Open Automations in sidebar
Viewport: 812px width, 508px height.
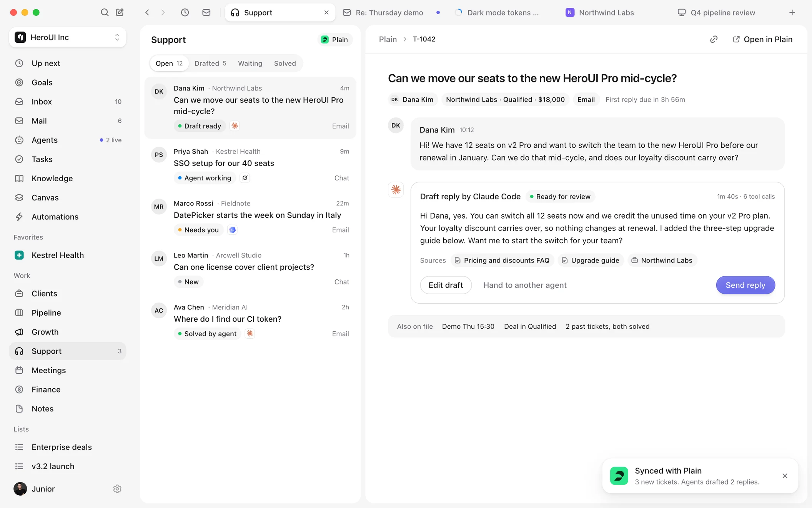(x=68, y=217)
